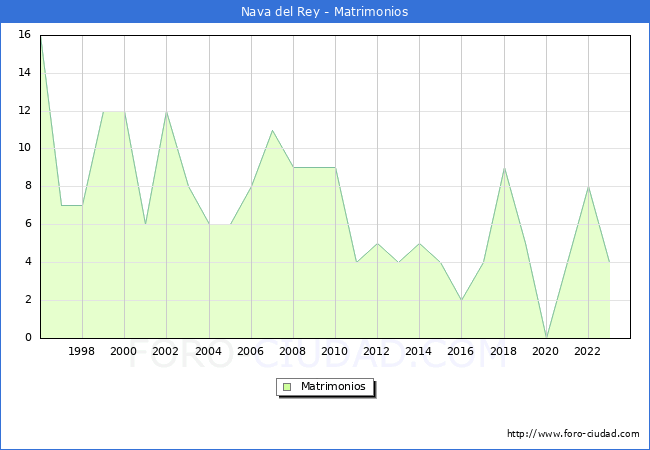Screen dimensions: 650x450
Task: Select the 2000 x-axis year label
Action: (124, 352)
